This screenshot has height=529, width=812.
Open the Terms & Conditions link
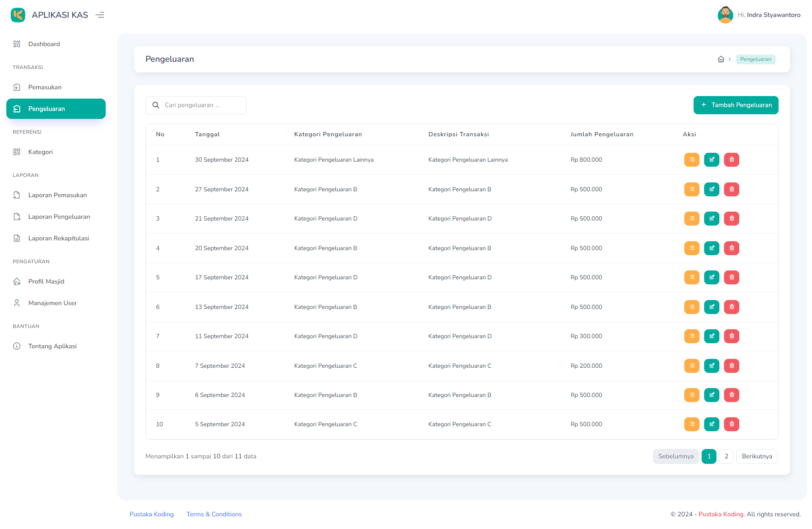click(x=214, y=514)
